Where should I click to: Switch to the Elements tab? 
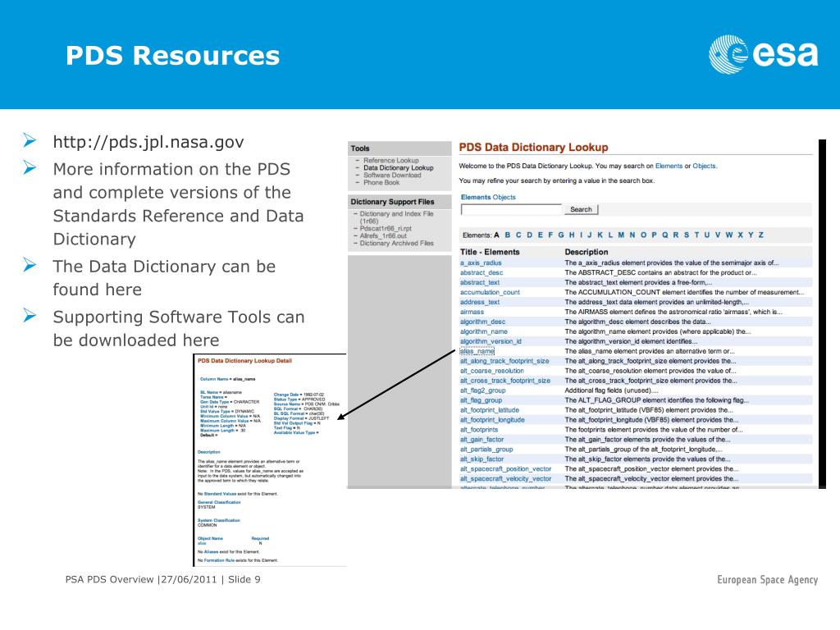pyautogui.click(x=476, y=197)
